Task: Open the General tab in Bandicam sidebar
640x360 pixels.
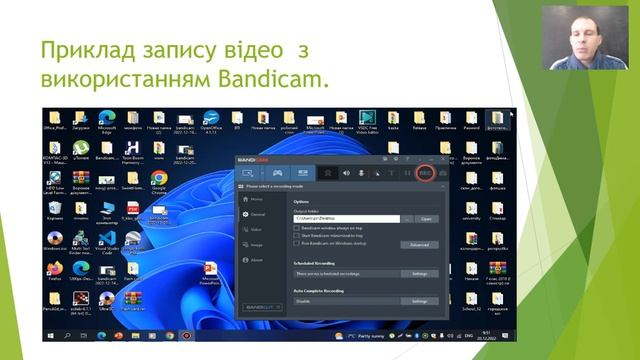Action: 253,214
